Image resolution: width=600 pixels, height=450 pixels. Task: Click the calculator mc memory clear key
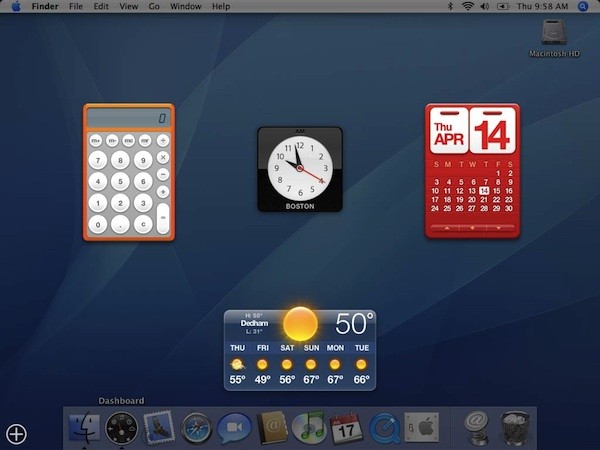(129, 140)
